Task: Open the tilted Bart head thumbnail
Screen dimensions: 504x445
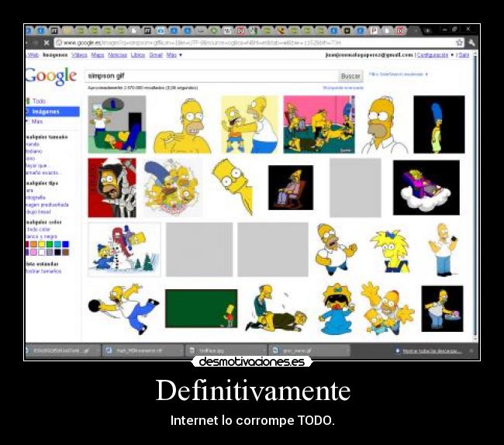Action: (233, 187)
